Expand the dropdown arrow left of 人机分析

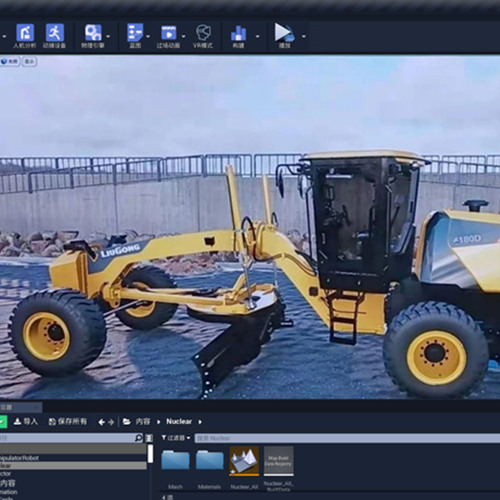point(5,36)
